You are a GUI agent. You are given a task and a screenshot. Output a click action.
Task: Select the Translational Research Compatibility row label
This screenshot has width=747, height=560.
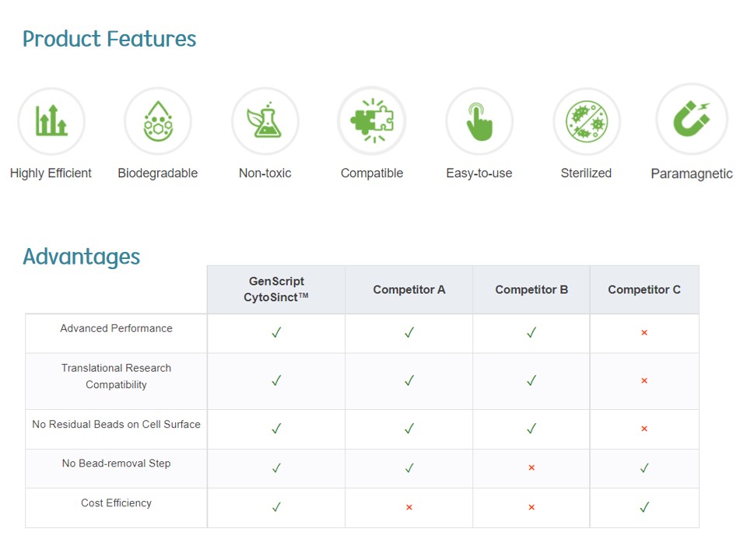(116, 376)
